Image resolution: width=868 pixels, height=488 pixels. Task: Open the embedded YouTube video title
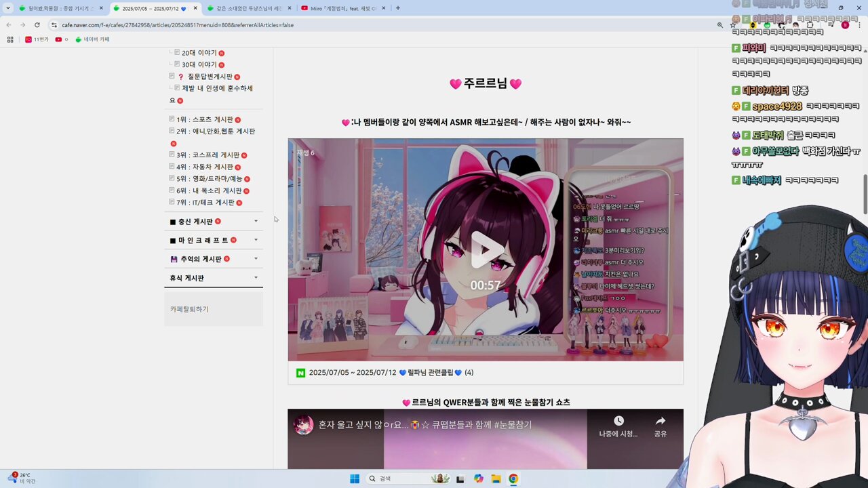tap(425, 425)
